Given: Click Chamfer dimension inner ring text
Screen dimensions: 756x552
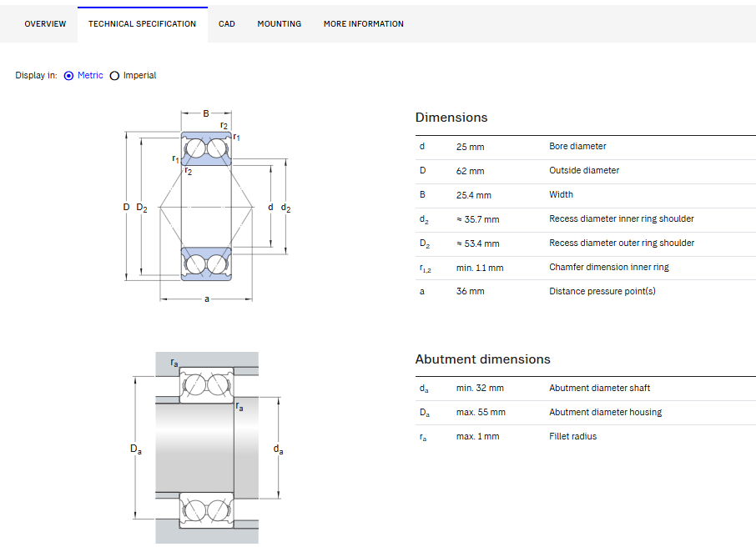Looking at the screenshot, I should click(x=609, y=267).
